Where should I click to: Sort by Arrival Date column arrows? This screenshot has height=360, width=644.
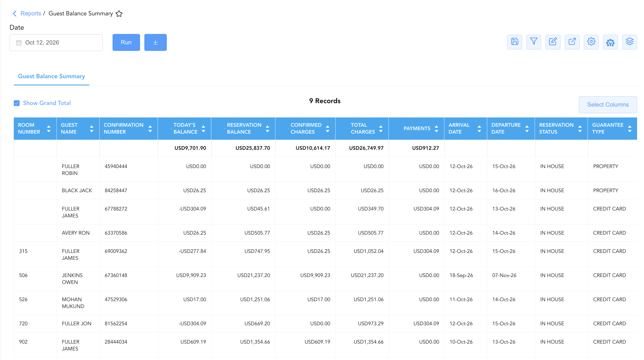479,129
